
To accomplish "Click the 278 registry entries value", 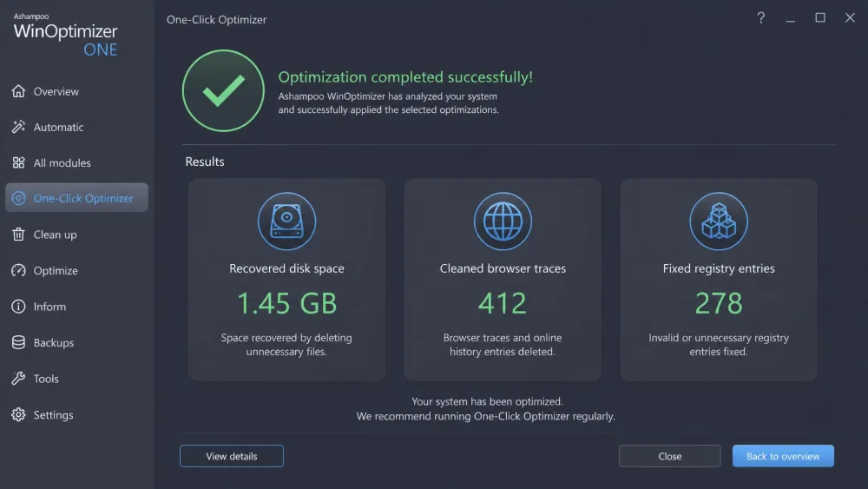I will coord(719,303).
